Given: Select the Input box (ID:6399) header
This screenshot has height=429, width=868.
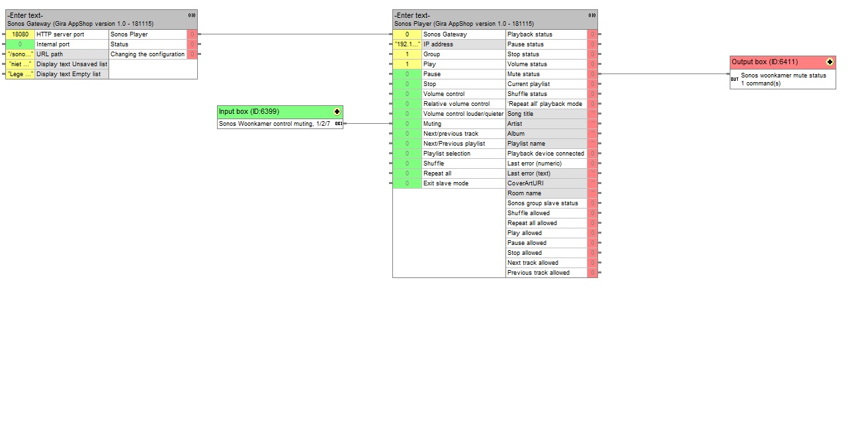Looking at the screenshot, I should (281, 112).
